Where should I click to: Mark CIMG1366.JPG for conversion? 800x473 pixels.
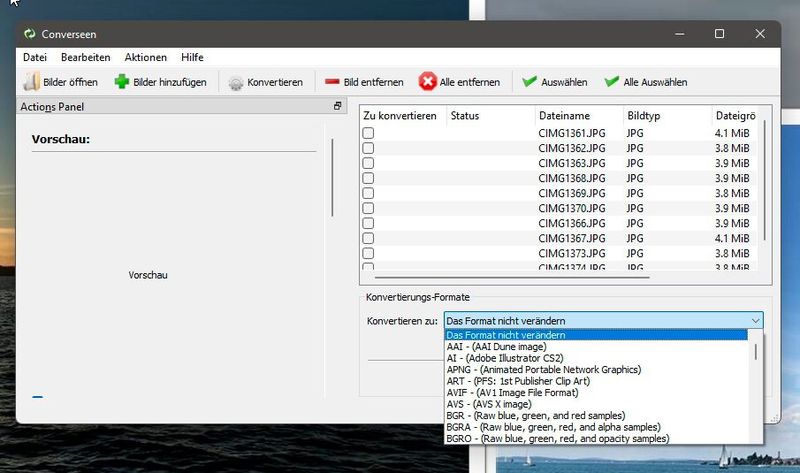[368, 223]
